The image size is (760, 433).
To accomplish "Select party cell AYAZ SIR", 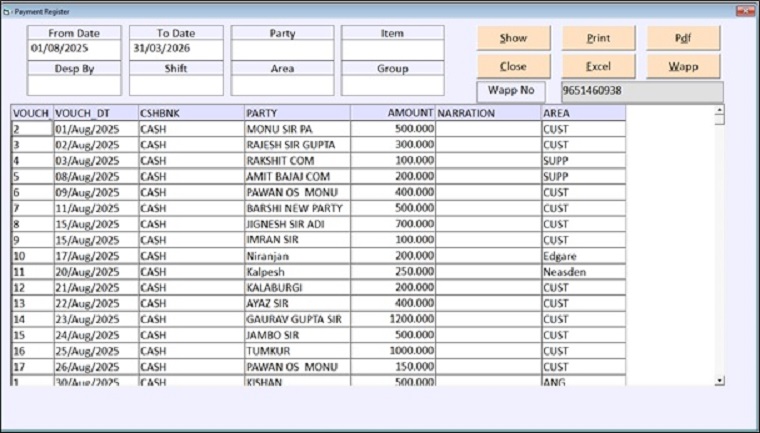I will point(298,304).
